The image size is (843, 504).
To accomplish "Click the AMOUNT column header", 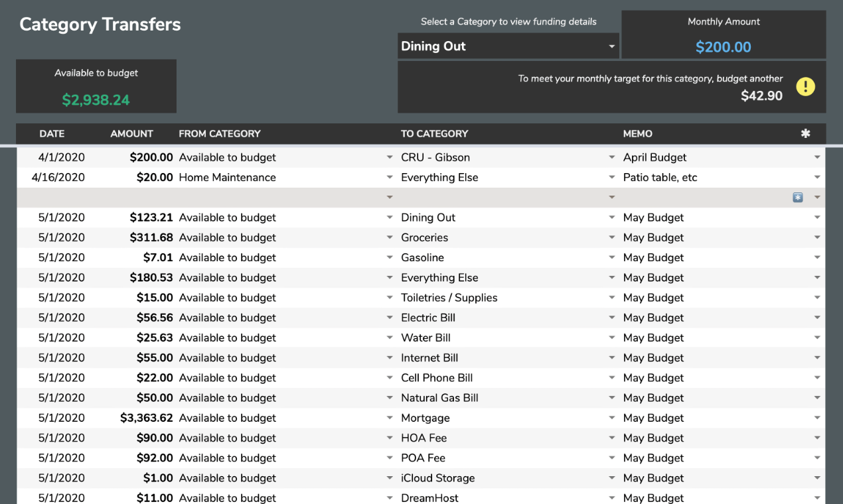I will click(x=131, y=133).
